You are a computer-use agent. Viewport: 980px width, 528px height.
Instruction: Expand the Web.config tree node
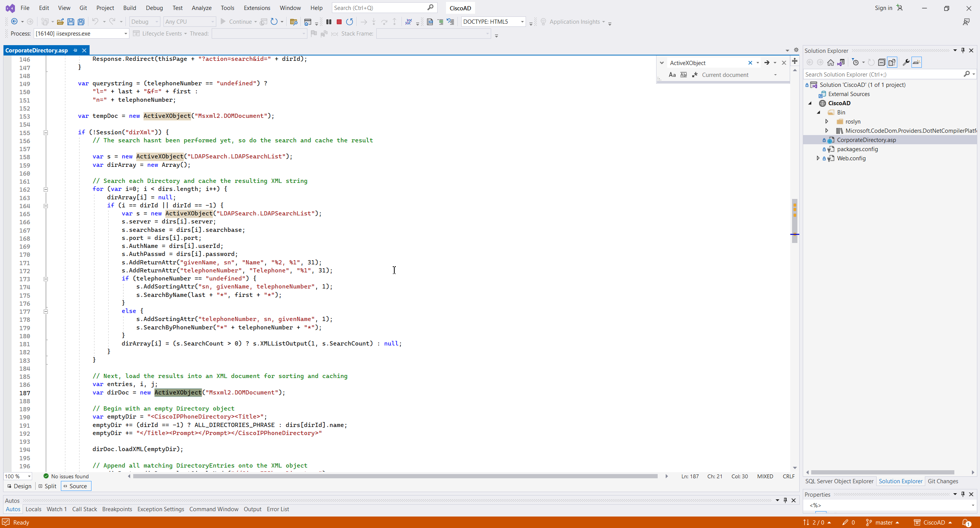pyautogui.click(x=818, y=158)
